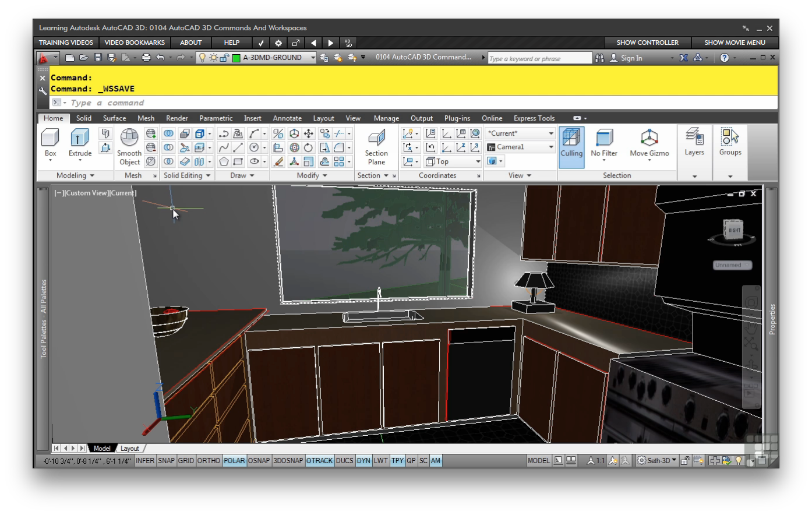812x515 pixels.
Task: Open the Camera1 view dropdown
Action: [520, 147]
